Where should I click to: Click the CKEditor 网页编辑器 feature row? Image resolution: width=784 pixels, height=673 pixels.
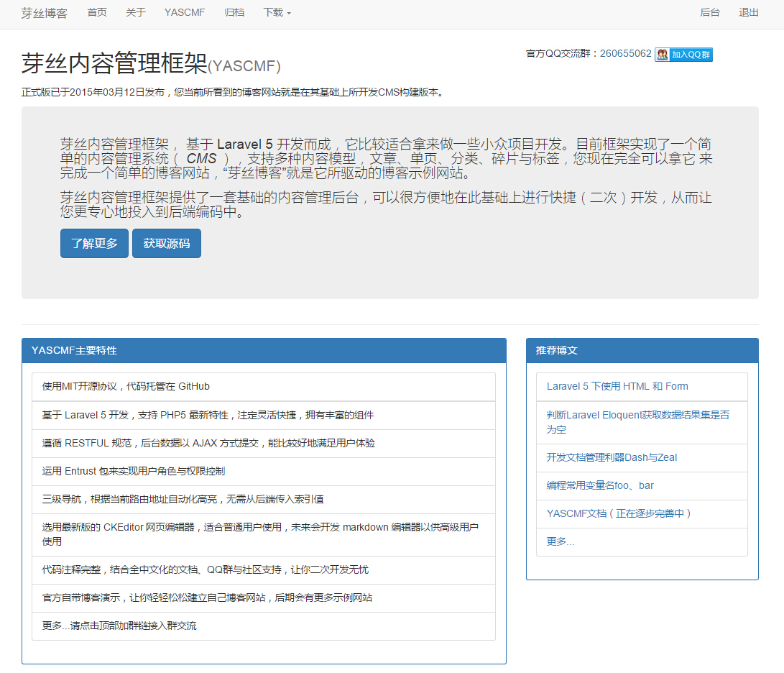click(x=264, y=534)
